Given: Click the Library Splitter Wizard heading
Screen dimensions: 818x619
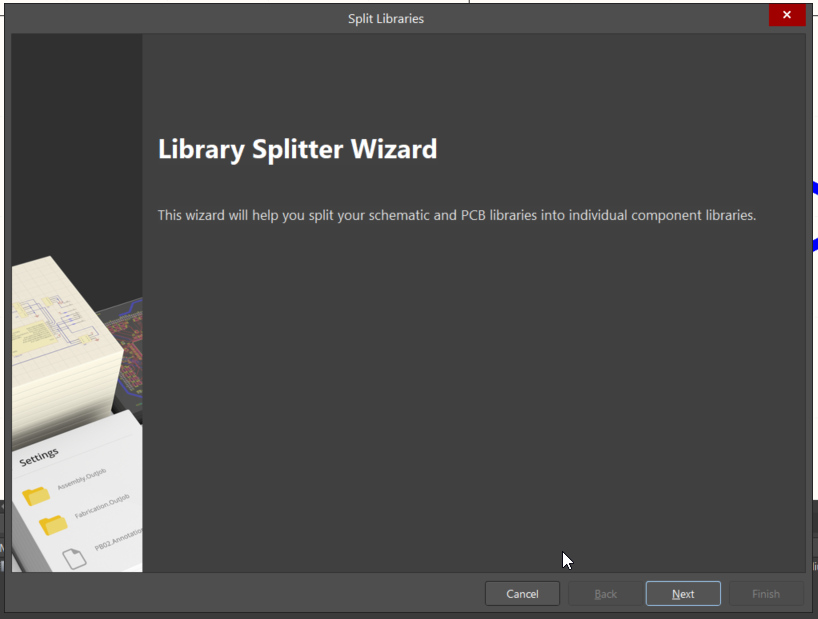Looking at the screenshot, I should coord(297,150).
